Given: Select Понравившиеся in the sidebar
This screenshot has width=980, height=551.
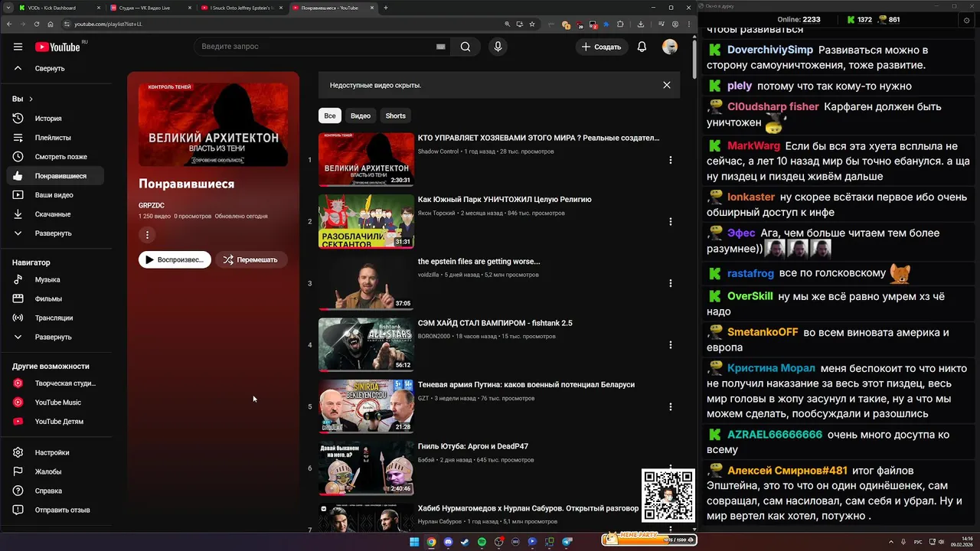Looking at the screenshot, I should click(x=55, y=176).
